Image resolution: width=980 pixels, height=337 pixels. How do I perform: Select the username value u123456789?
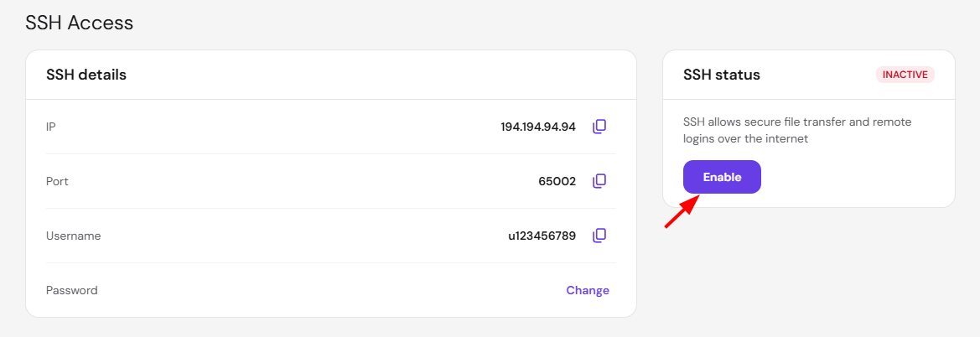point(542,236)
